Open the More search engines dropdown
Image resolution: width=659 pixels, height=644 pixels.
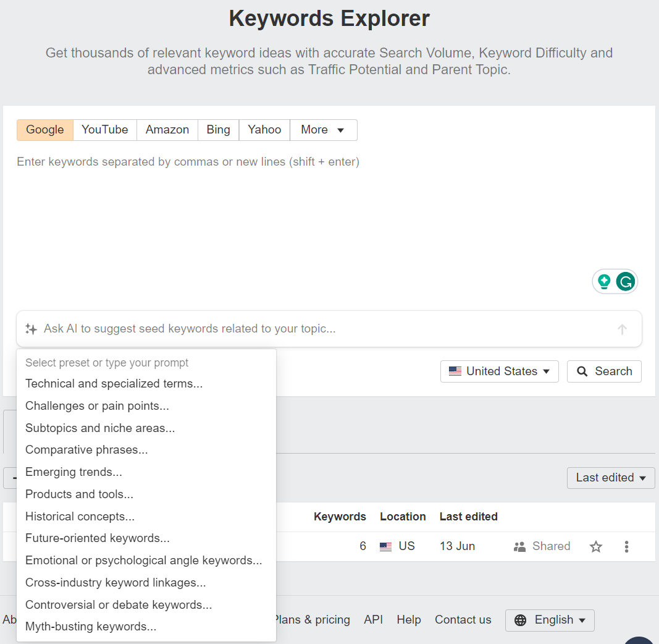(x=323, y=130)
